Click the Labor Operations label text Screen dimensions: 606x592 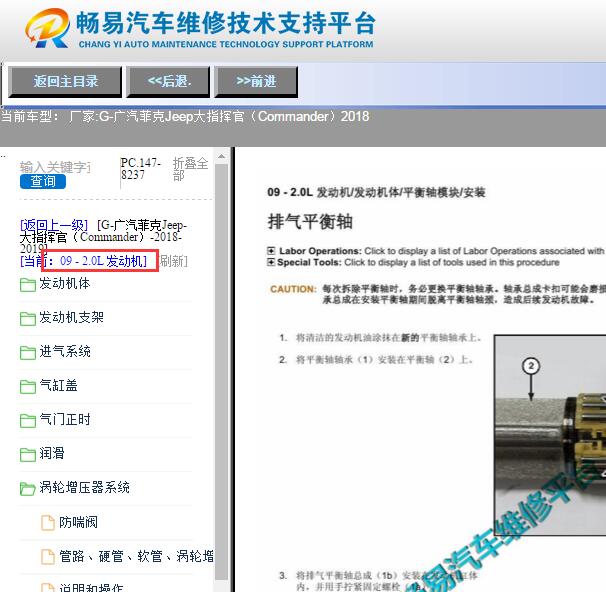coord(320,251)
